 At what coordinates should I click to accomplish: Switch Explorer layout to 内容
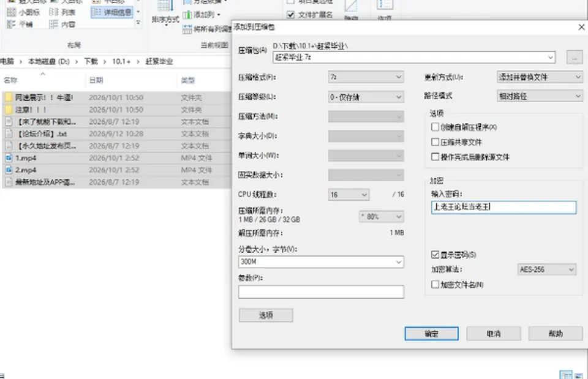(62, 24)
